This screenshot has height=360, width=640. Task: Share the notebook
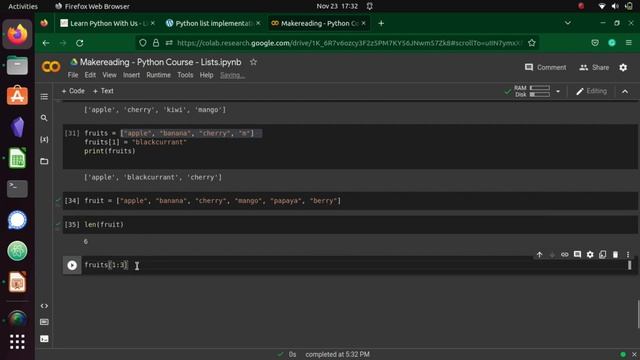click(x=594, y=67)
